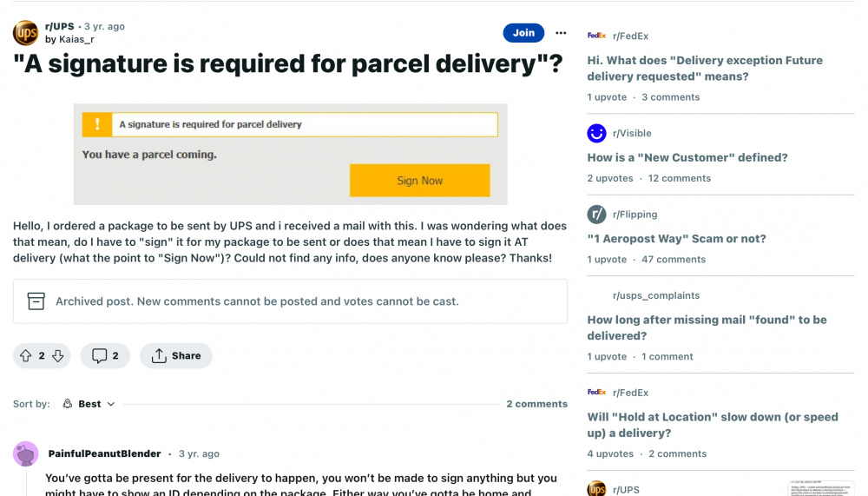
Task: Open "1 Aeropost Way Scam or not?" post
Action: pos(676,239)
